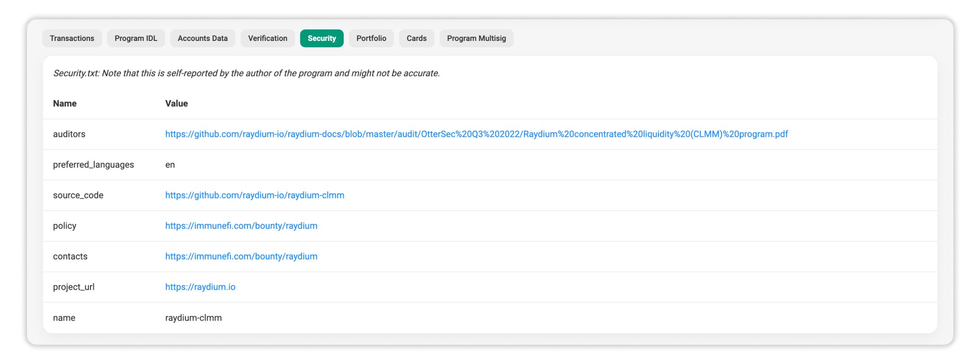Open the contacts row's immunefi bounty link
The height and width of the screenshot is (364, 980).
(x=241, y=257)
